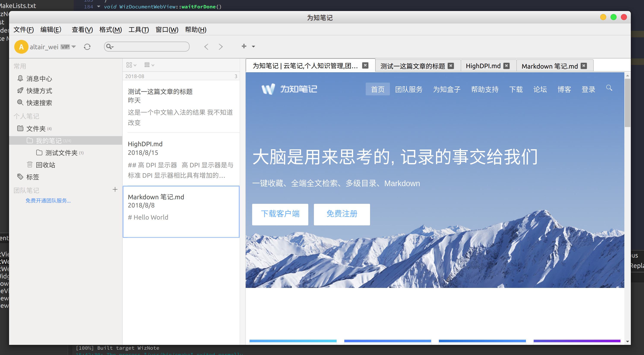Select the HighDPI.md note in the list
The height and width of the screenshot is (355, 644).
click(x=181, y=159)
